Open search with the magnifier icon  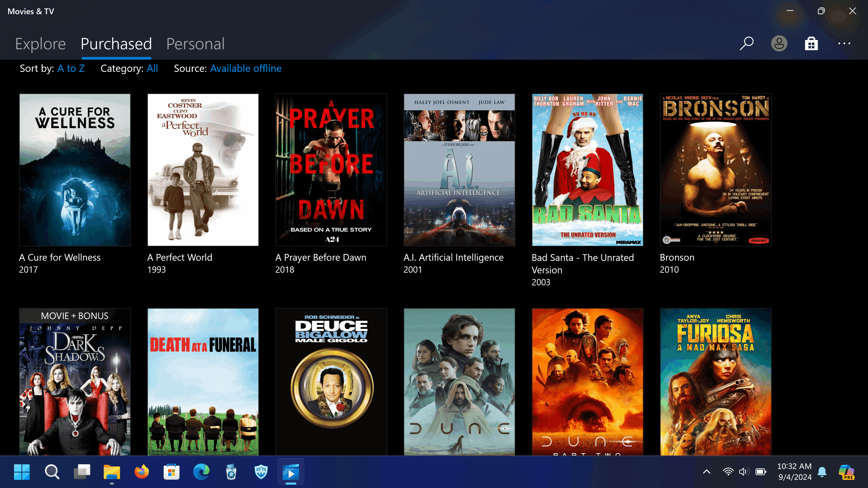(746, 43)
